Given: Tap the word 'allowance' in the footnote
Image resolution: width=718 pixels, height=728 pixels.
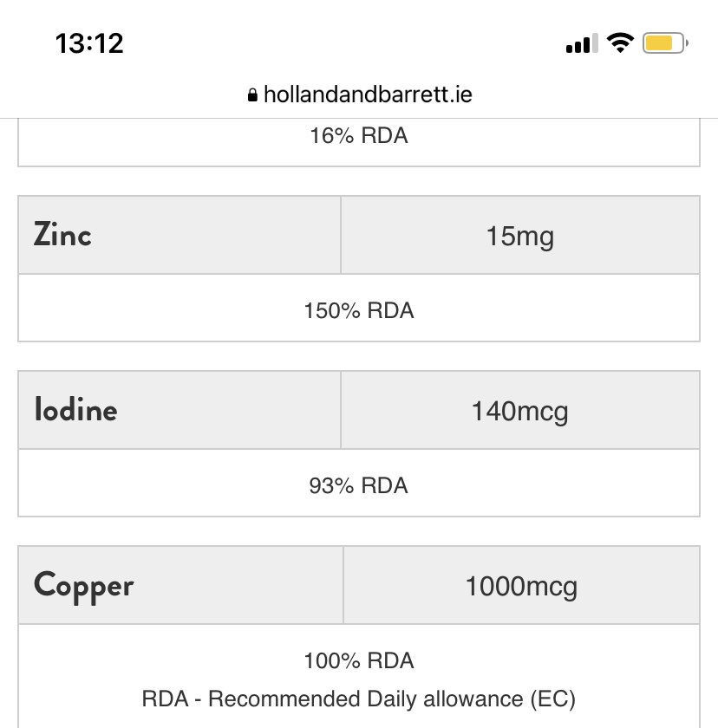Looking at the screenshot, I should tap(473, 699).
